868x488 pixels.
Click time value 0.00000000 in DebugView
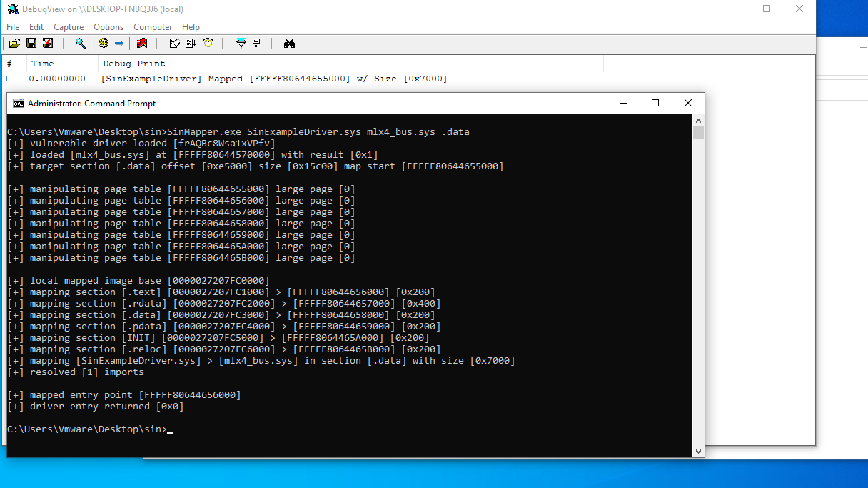pos(57,79)
